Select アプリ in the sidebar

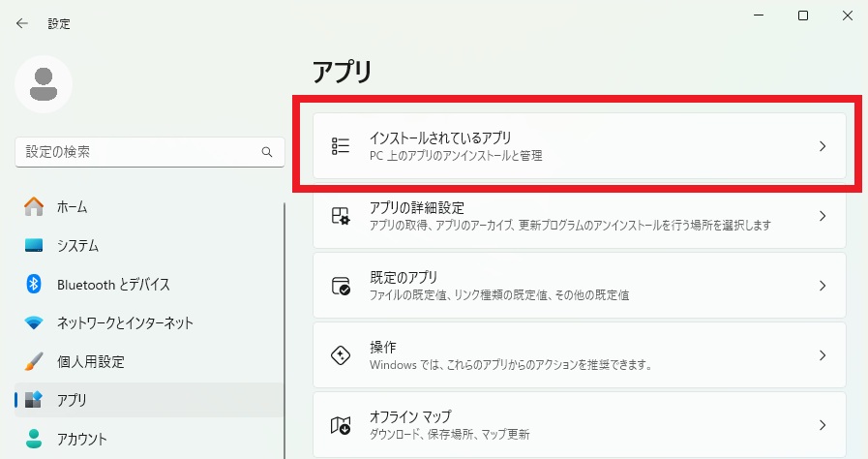148,400
